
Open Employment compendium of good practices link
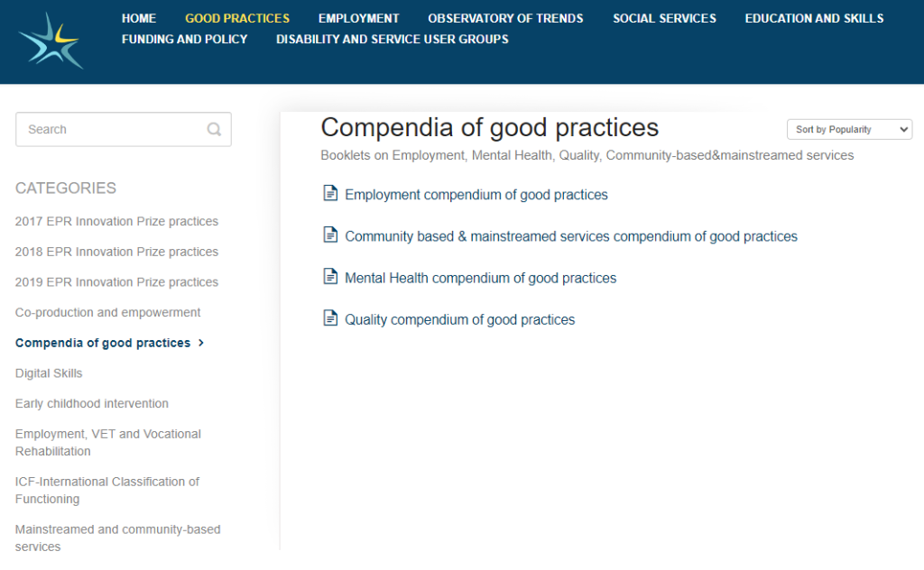[476, 195]
